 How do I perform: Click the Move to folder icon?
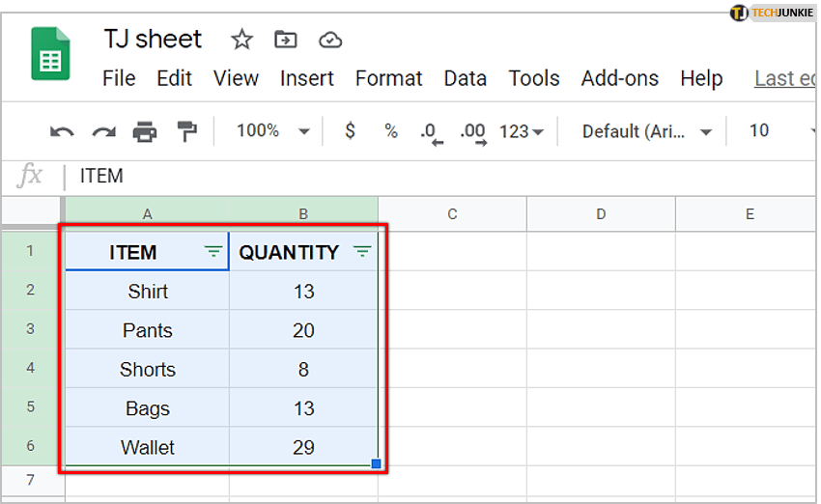(286, 40)
